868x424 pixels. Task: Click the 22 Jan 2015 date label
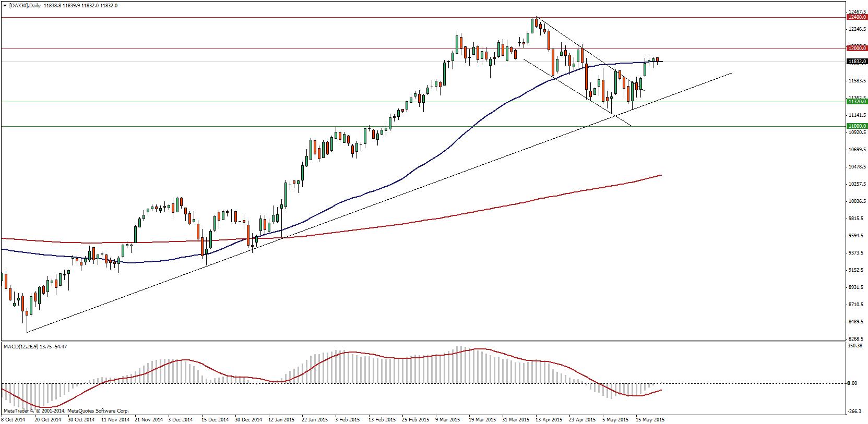coord(315,419)
